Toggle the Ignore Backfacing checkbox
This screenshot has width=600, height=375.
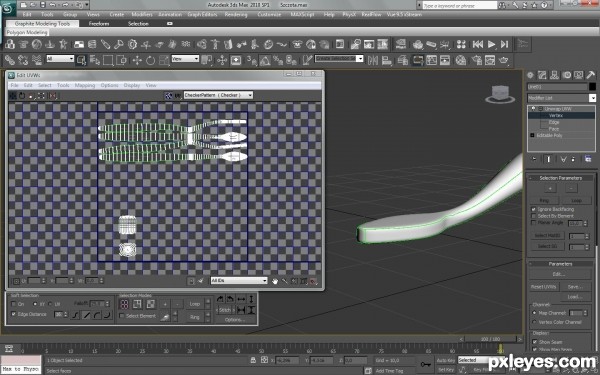[533, 209]
